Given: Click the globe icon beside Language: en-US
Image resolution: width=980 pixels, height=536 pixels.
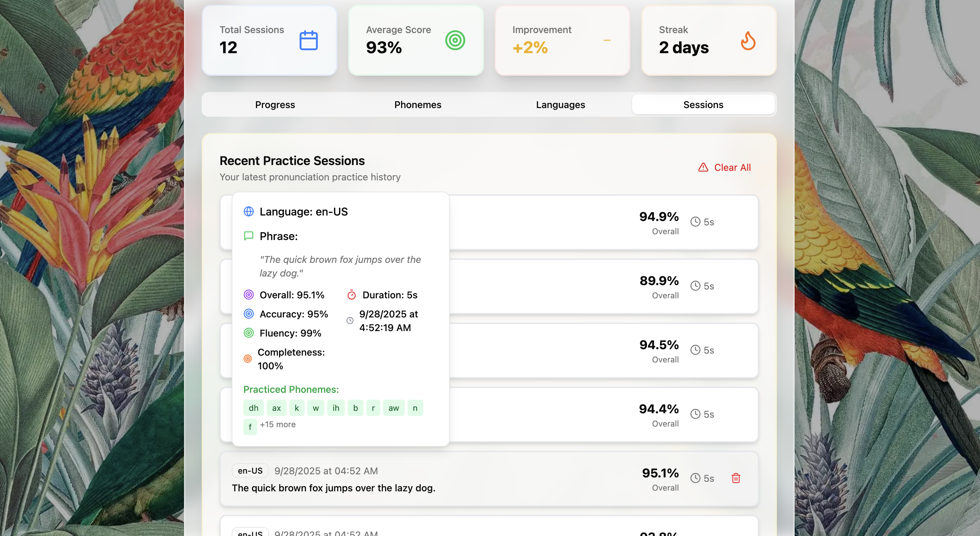Looking at the screenshot, I should (x=249, y=212).
